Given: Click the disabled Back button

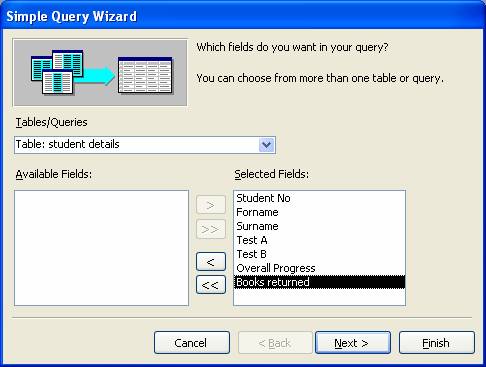Looking at the screenshot, I should (x=275, y=342).
